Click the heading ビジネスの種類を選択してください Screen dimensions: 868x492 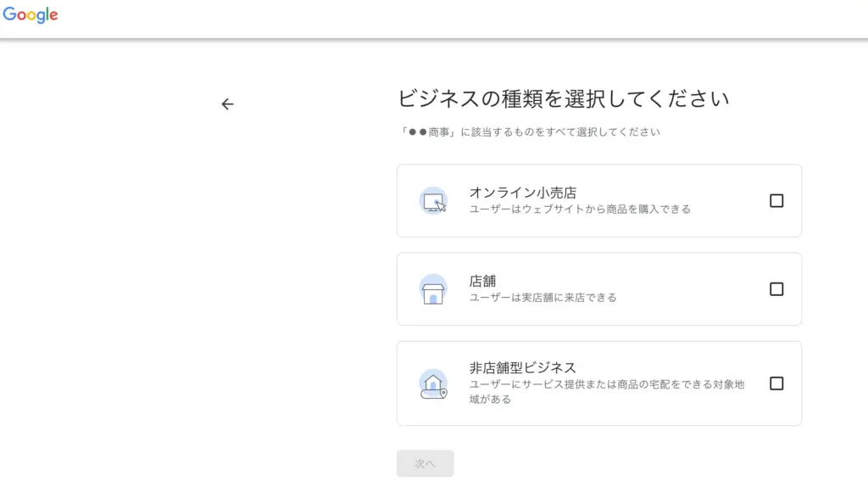566,98
